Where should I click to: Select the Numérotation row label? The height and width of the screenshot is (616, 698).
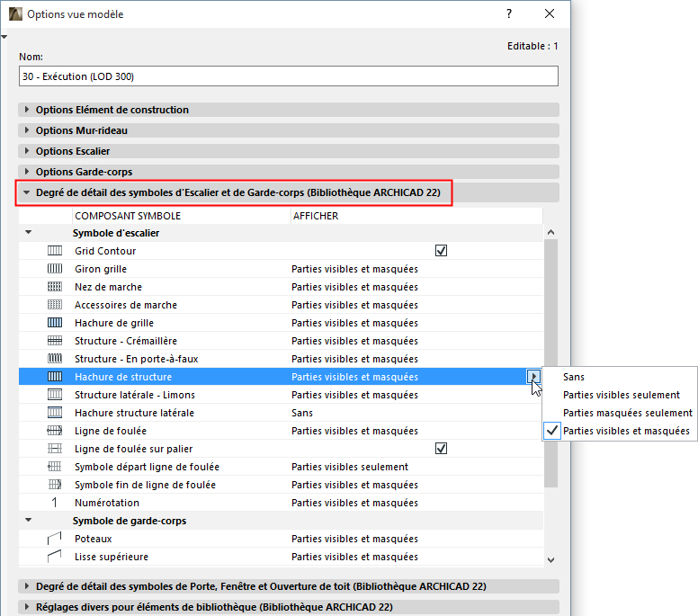107,503
